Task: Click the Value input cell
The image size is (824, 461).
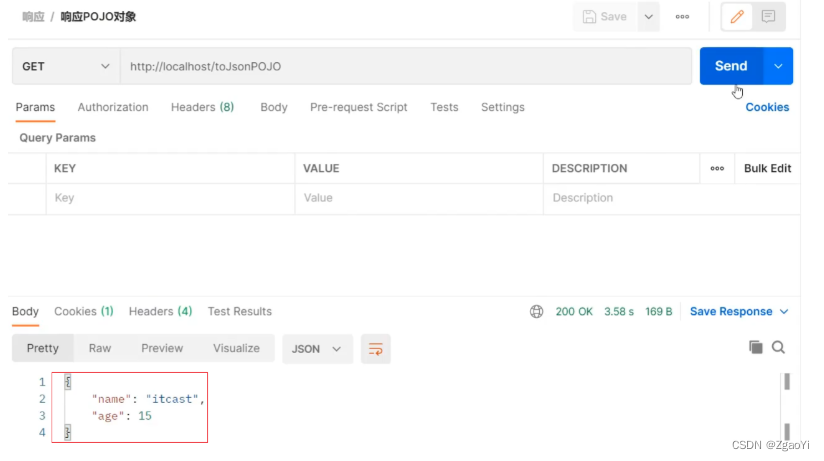Action: (x=419, y=198)
